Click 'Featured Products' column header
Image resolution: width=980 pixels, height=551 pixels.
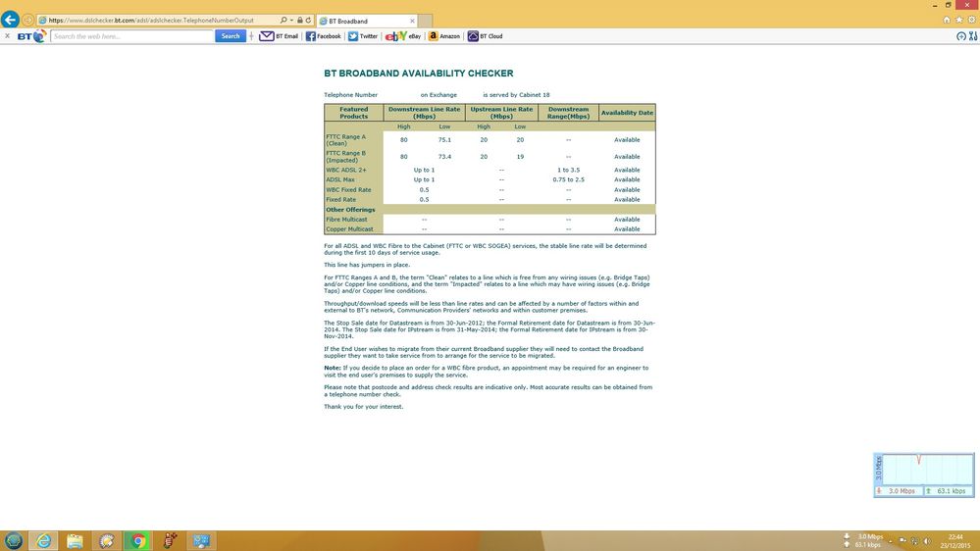tap(354, 113)
